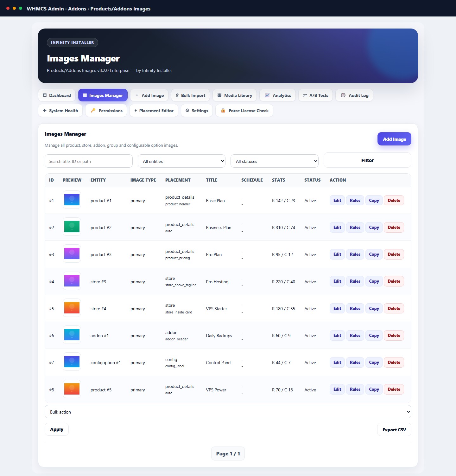Click the Images Manager tab icon

[85, 95]
